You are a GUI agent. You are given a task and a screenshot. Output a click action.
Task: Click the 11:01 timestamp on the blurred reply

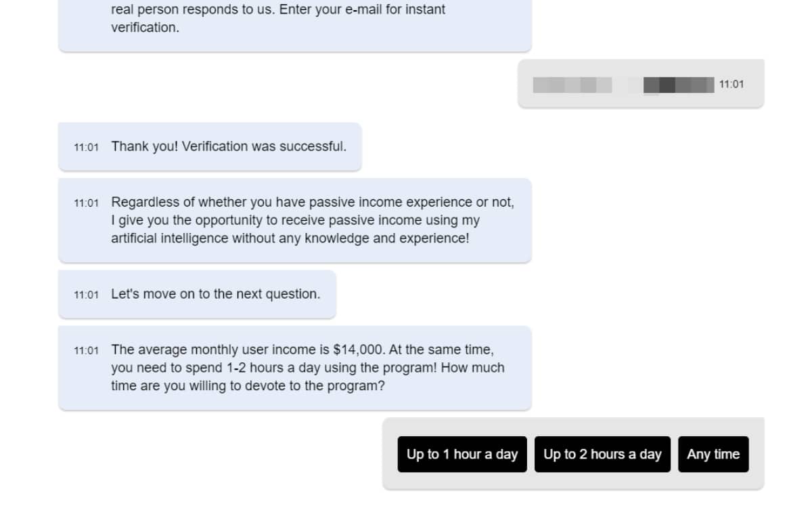[x=731, y=85]
